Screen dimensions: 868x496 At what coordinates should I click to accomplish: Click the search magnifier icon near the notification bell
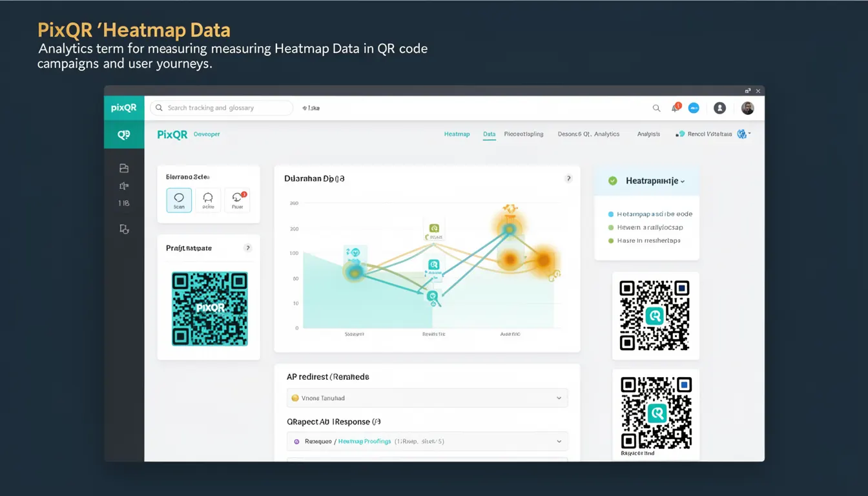click(x=656, y=108)
